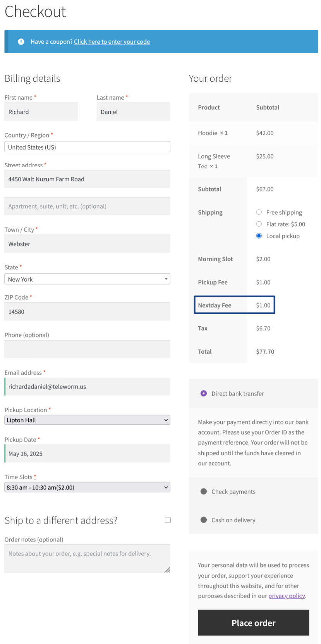This screenshot has width=321, height=644.
Task: Focus the Apartment, suite, unit field
Action: (x=87, y=206)
